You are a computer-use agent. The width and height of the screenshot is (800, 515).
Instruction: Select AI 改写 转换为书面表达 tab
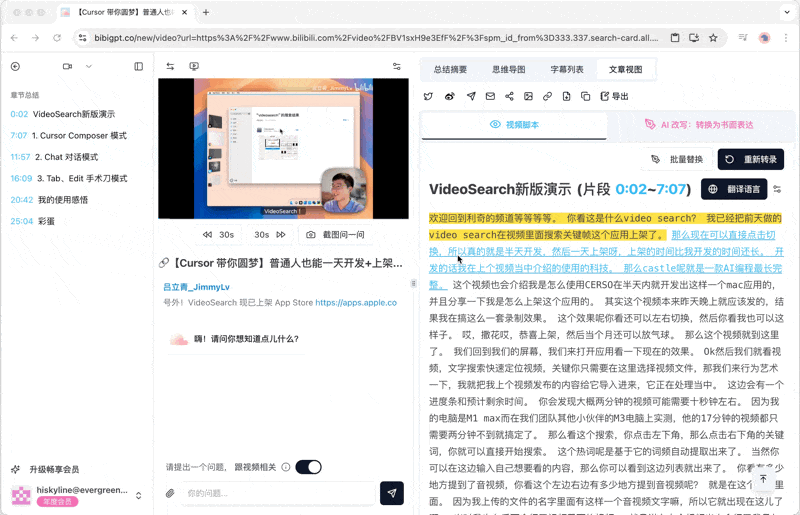[x=699, y=125]
